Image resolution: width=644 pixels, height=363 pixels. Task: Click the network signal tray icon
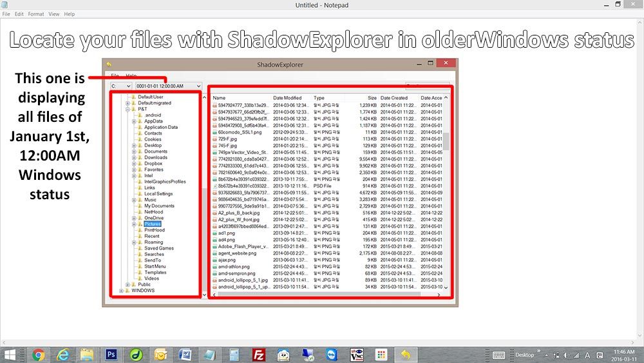pos(576,355)
